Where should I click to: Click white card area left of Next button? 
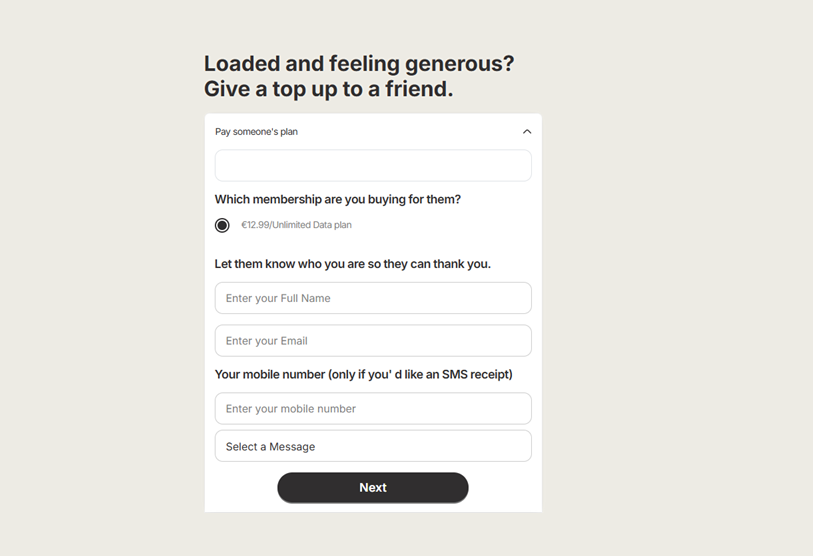[x=240, y=488]
